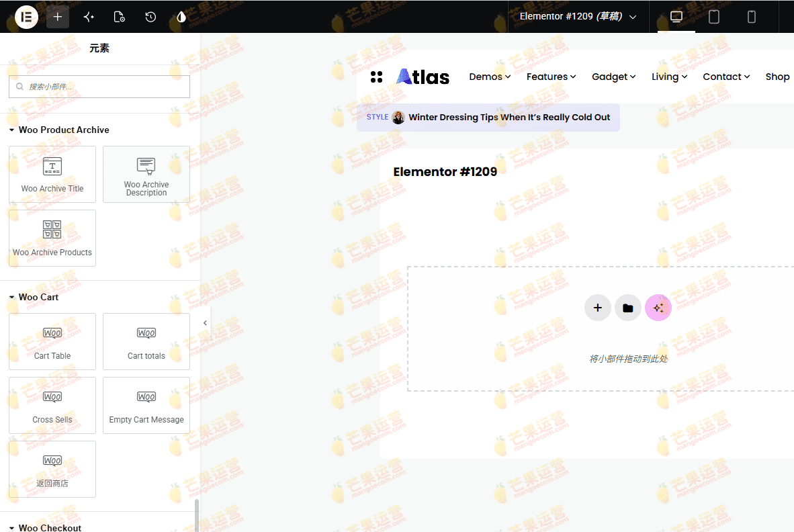The height and width of the screenshot is (532, 794).
Task: Collapse the Woo Product Archive section
Action: (59, 130)
